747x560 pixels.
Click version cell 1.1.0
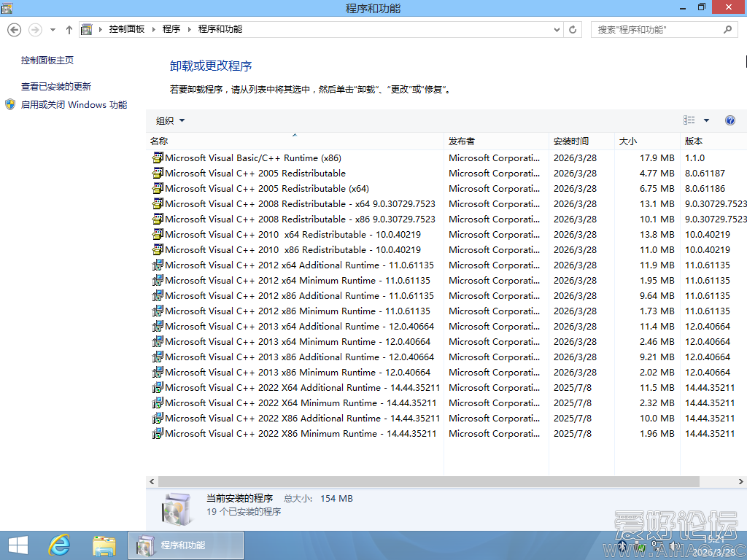[695, 157]
